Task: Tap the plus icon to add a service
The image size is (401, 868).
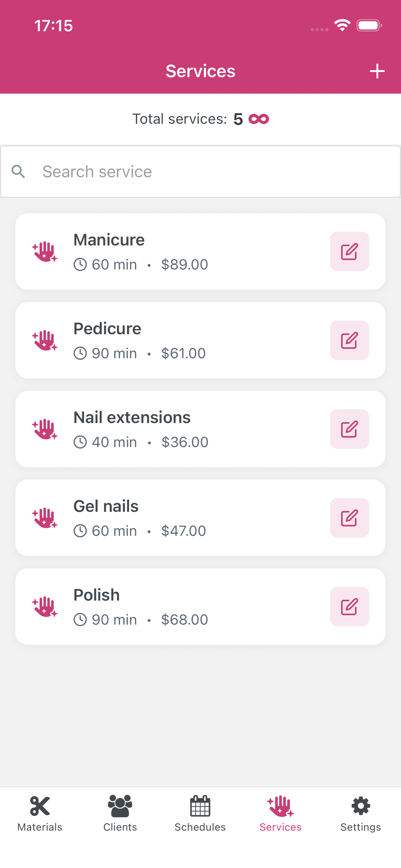Action: (x=377, y=71)
